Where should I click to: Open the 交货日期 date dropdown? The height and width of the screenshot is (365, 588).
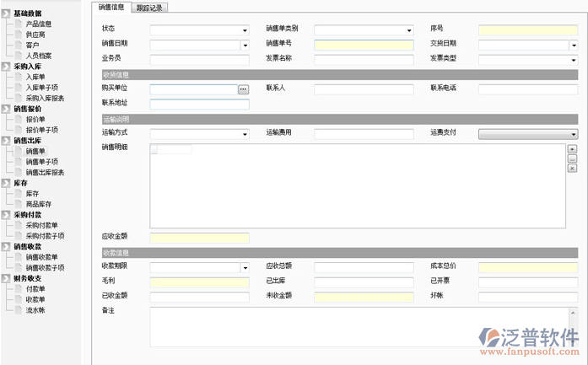pos(573,45)
